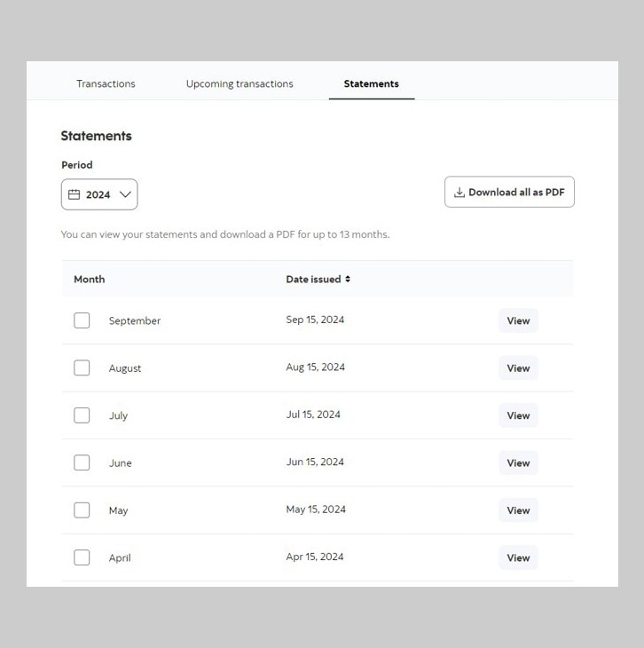View the August statement

pyautogui.click(x=518, y=368)
